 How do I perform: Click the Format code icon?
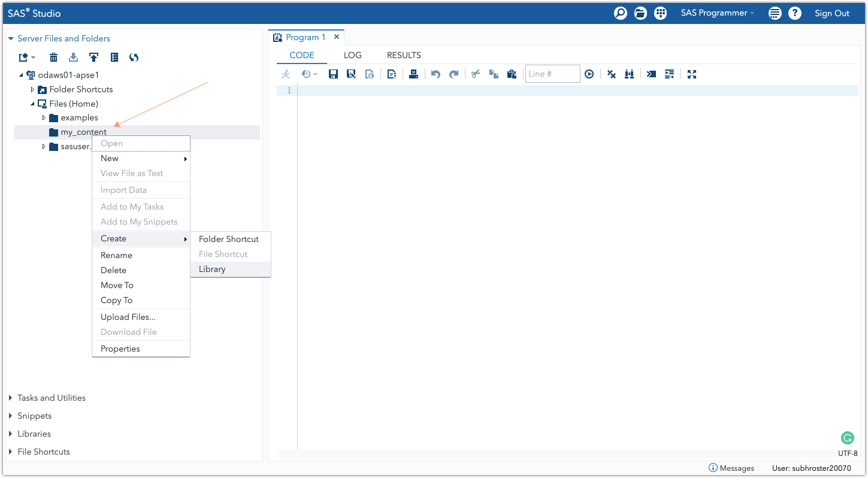point(670,74)
